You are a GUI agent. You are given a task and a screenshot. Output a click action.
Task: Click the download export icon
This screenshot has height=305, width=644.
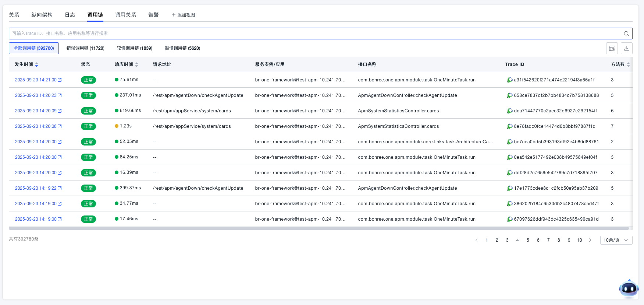click(627, 48)
